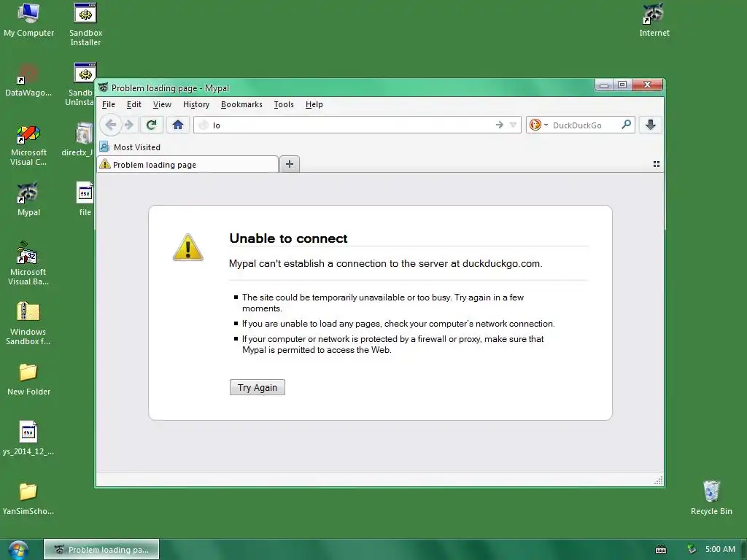Open a new tab with plus button
This screenshot has height=560, width=747.
(289, 164)
